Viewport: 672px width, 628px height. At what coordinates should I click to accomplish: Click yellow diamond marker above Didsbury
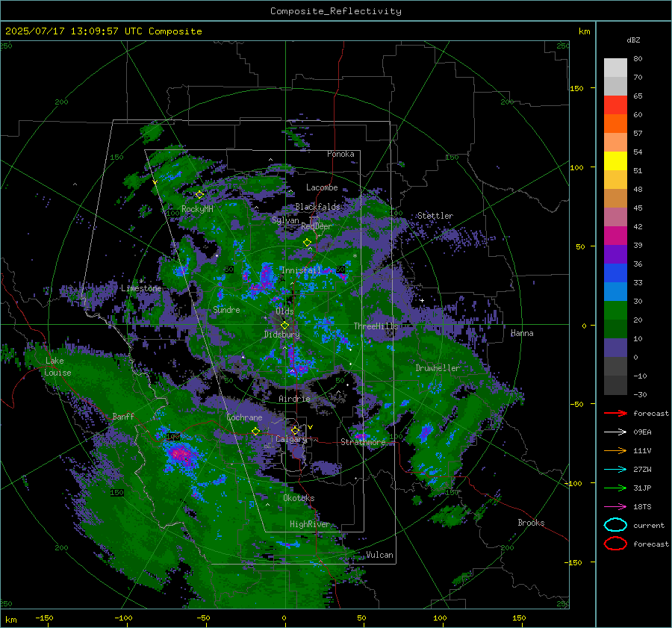pos(284,326)
